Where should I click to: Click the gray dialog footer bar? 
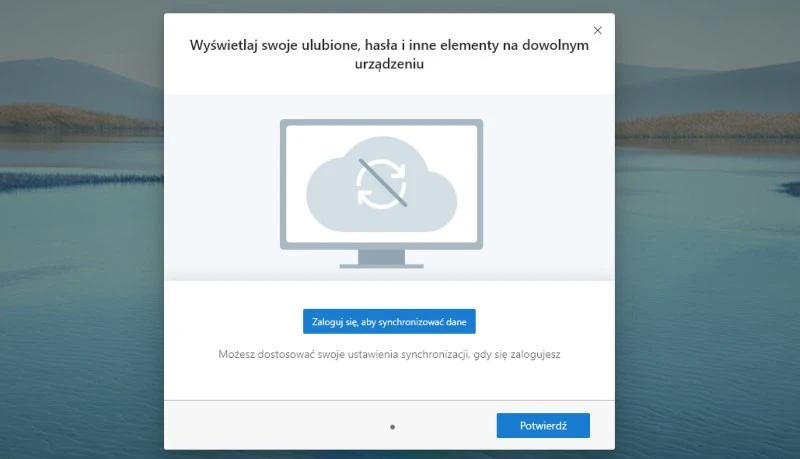point(270,426)
